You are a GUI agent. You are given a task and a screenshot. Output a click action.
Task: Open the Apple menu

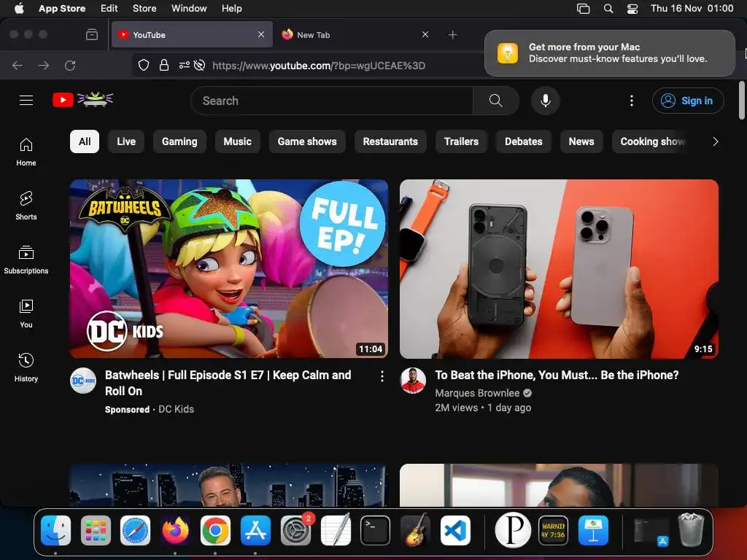(19, 8)
